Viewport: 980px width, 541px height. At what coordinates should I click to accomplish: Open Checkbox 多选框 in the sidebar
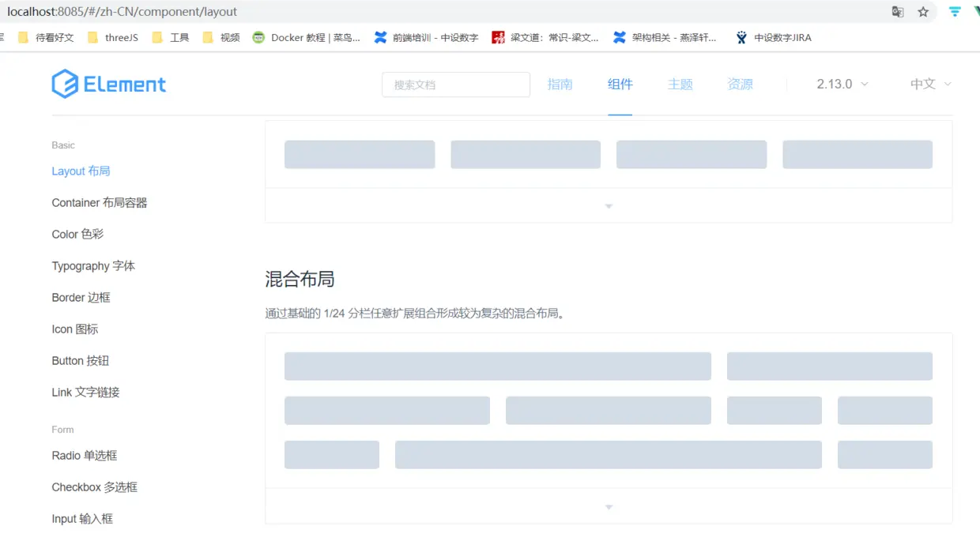pos(95,487)
